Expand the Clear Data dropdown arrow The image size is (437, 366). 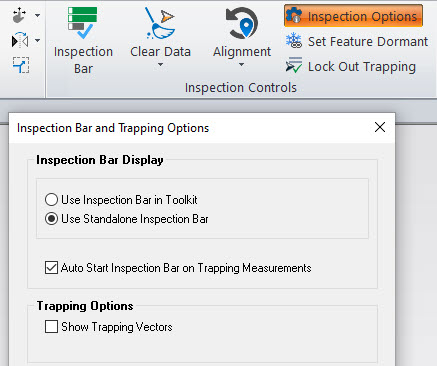[160, 65]
